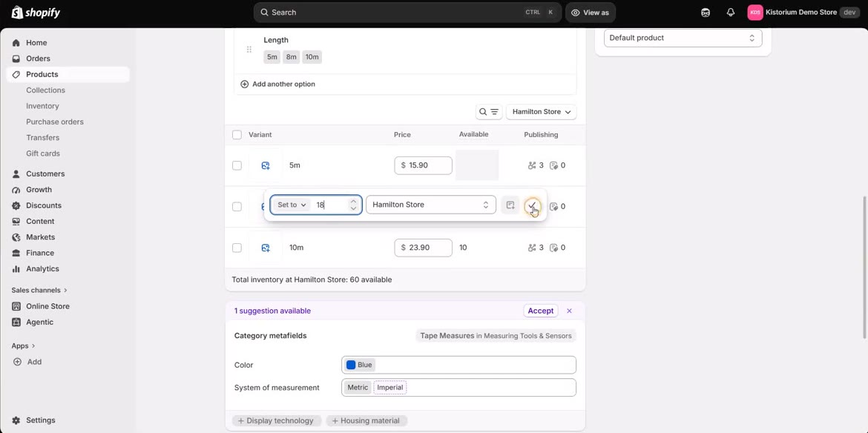Open the adjustment reason note icon
The width and height of the screenshot is (868, 433).
tap(510, 205)
